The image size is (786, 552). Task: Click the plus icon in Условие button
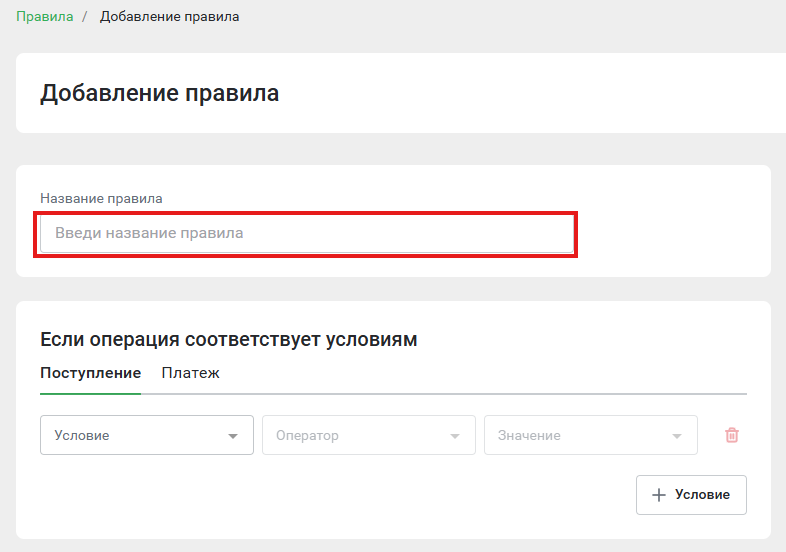(659, 495)
